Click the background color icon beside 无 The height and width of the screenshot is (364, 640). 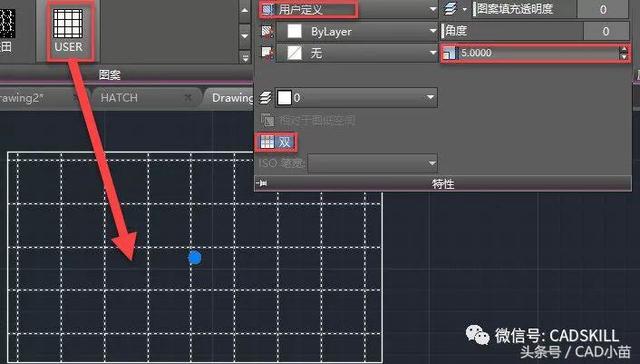267,53
